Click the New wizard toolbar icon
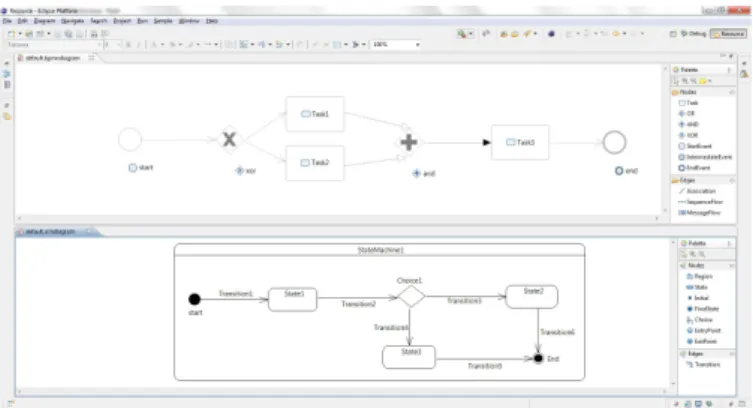Screen dimensions: 753x408 (x=11, y=34)
